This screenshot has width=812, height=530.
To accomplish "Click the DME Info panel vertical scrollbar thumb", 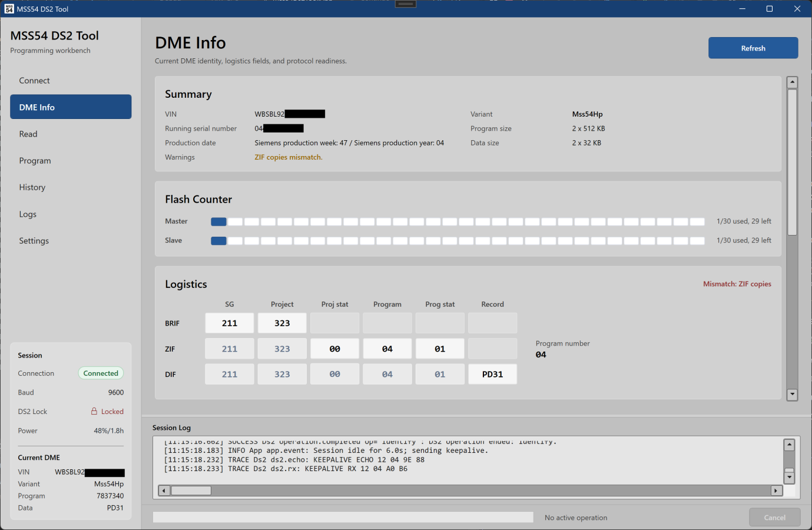I will click(792, 162).
